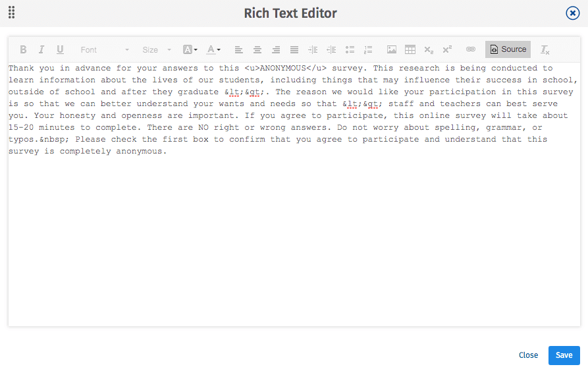This screenshot has height=373, width=588.
Task: Insert bulleted list
Action: (x=350, y=49)
